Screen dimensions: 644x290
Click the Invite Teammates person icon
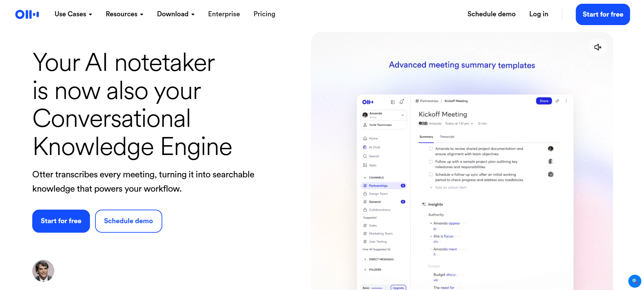pos(365,125)
